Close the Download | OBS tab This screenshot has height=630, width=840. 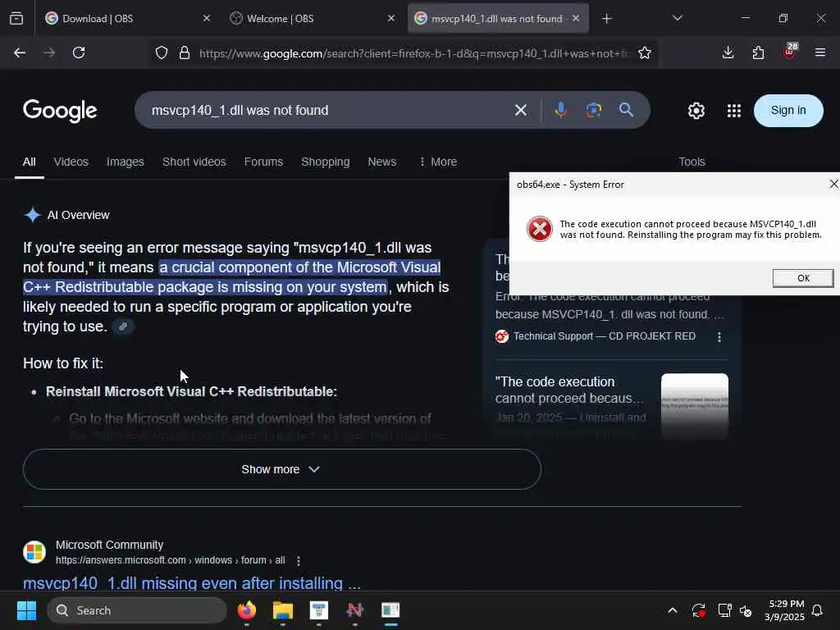point(207,18)
